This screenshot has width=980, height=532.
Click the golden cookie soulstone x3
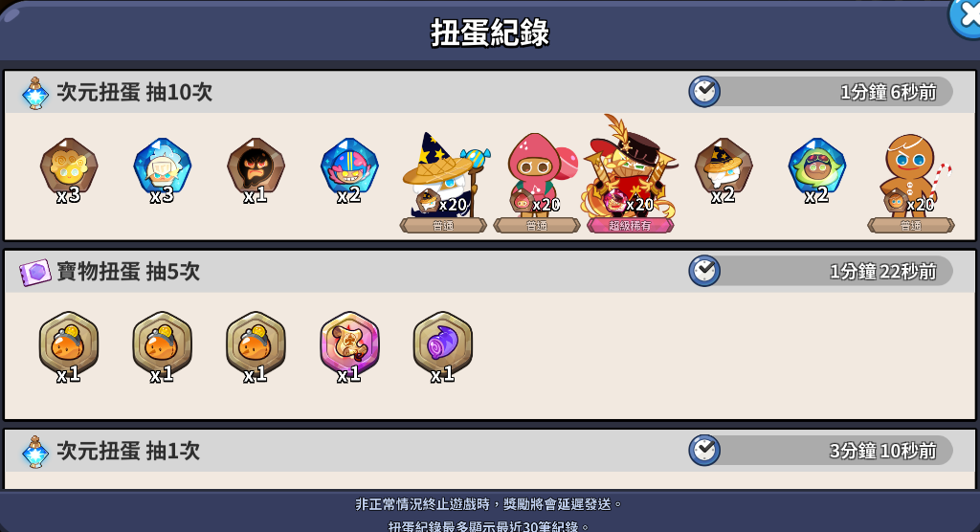pos(69,167)
